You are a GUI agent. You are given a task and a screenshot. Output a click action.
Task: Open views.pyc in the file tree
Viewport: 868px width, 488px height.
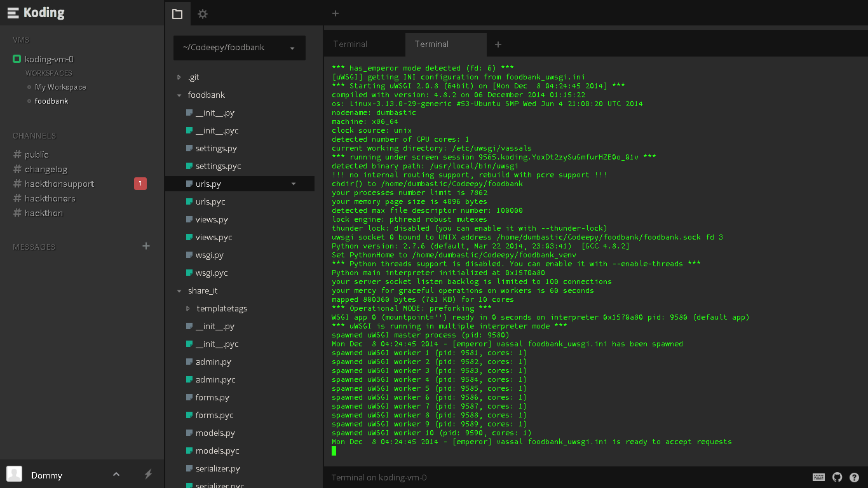pos(214,237)
